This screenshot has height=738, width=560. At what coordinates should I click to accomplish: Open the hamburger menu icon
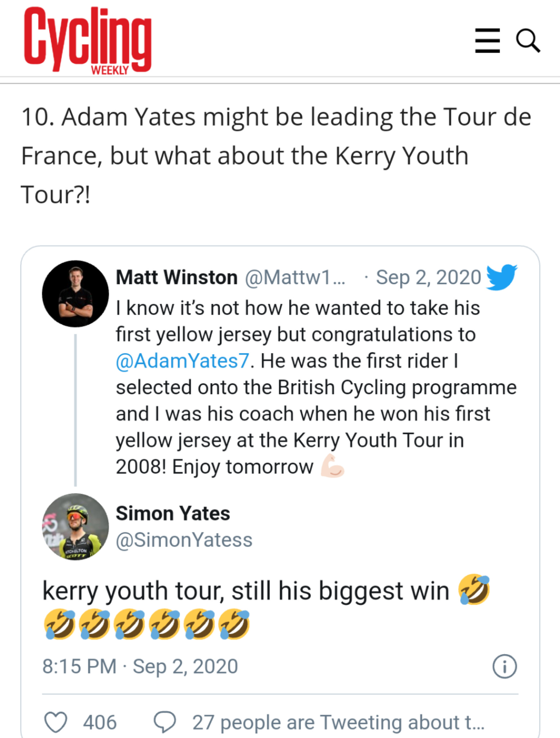point(487,41)
